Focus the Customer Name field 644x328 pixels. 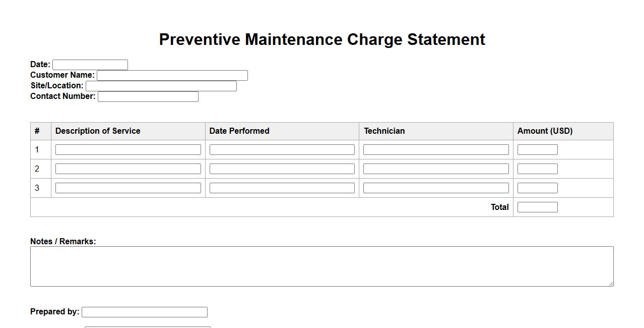point(172,75)
